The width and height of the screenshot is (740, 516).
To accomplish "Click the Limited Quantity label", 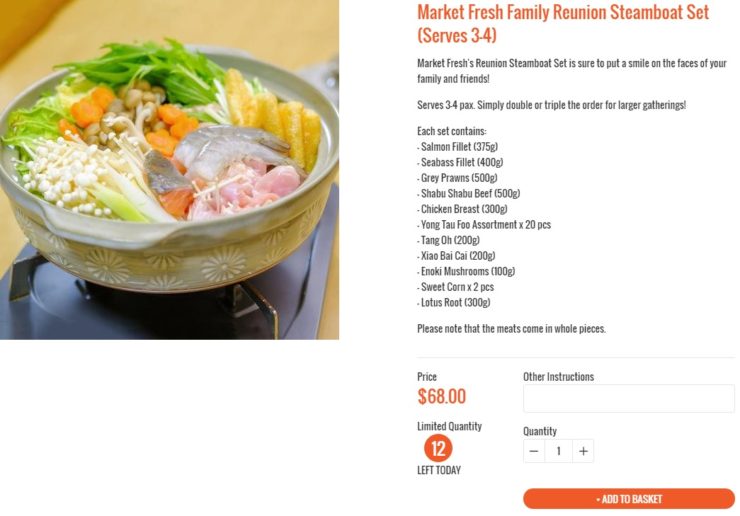I will [449, 426].
